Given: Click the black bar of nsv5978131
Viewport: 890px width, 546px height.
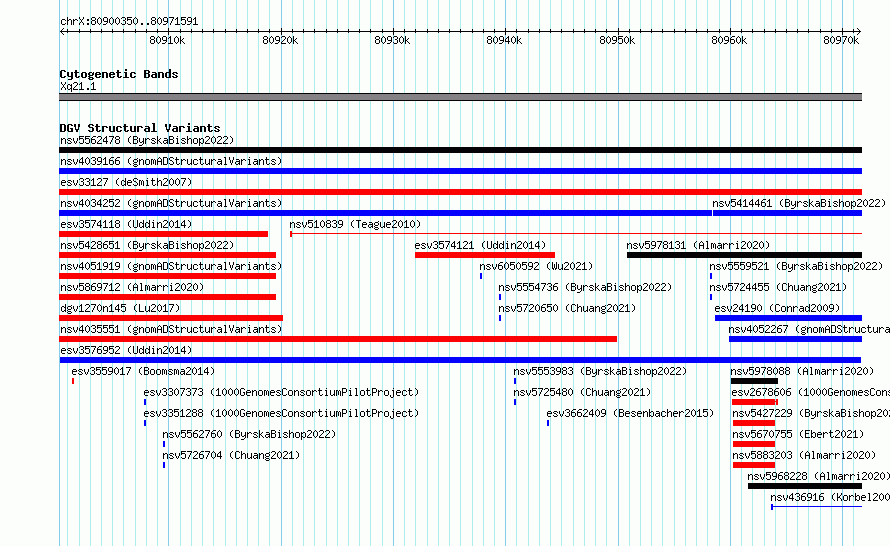Looking at the screenshot, I should (x=744, y=255).
